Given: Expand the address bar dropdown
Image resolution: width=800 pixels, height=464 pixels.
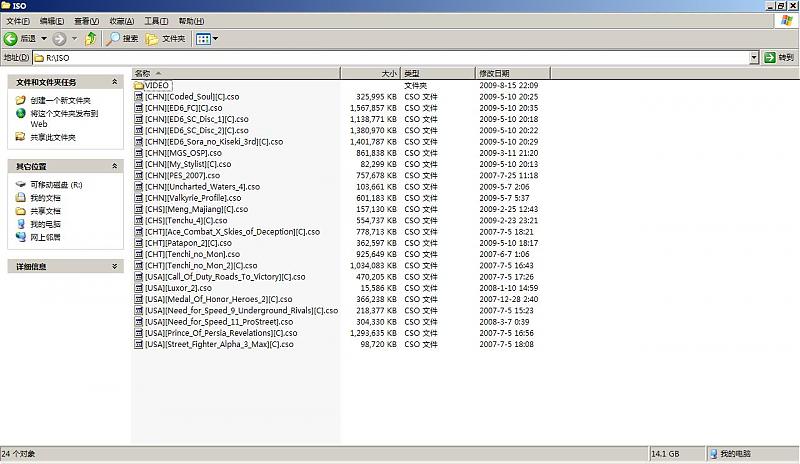Looking at the screenshot, I should pos(754,58).
